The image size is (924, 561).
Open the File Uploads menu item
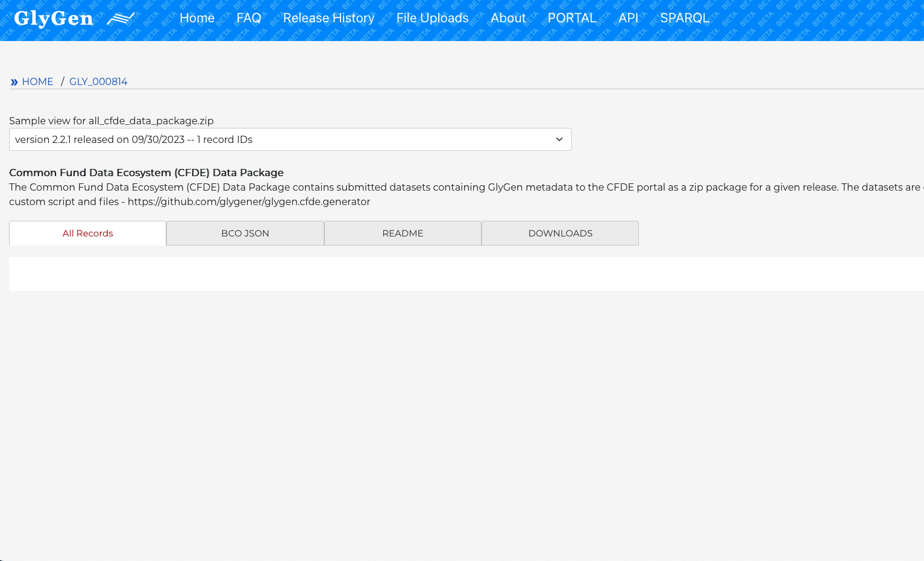[x=432, y=18]
